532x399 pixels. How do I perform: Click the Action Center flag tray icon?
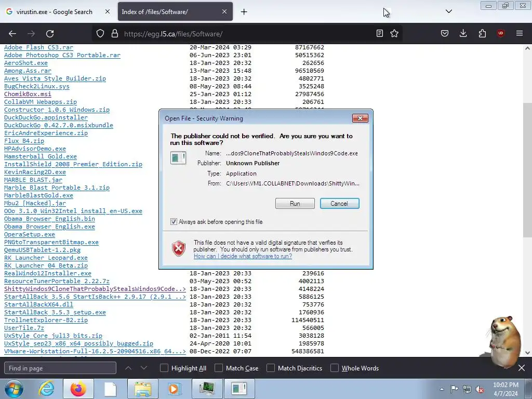point(454,389)
